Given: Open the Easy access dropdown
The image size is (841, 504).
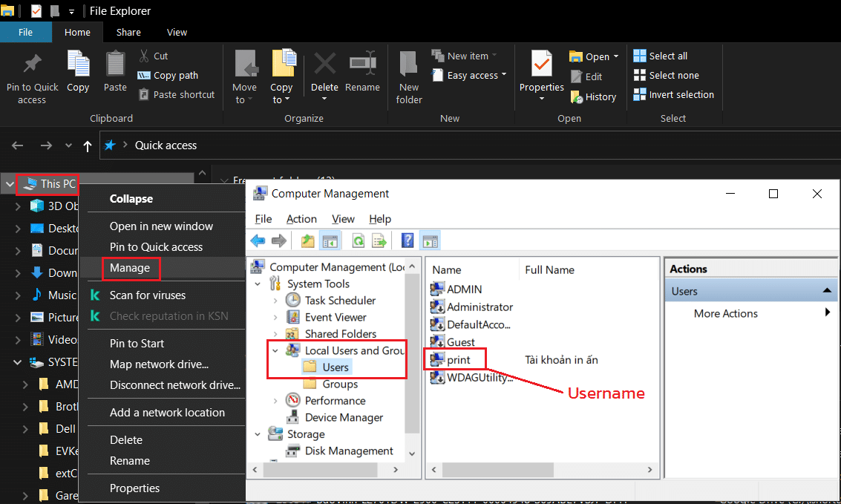Looking at the screenshot, I should pos(476,75).
